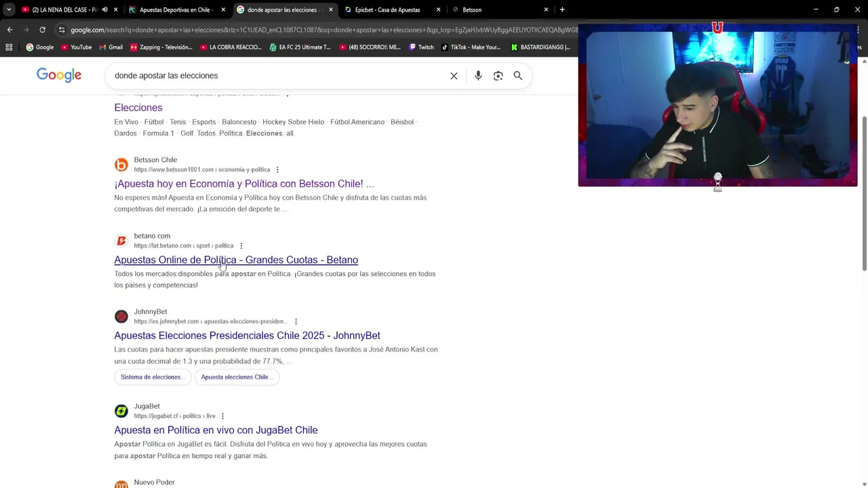Clear the search box text

tap(454, 76)
